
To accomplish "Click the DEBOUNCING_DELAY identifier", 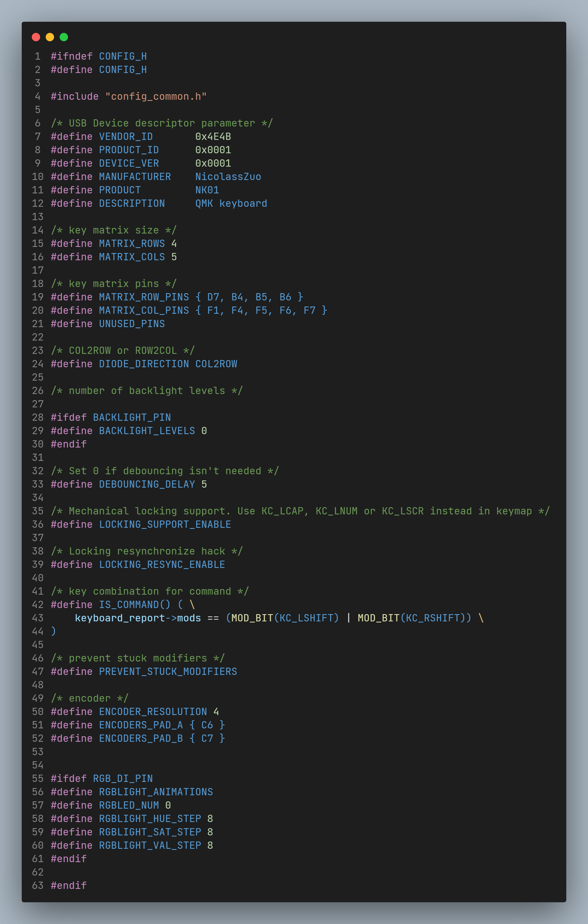I will click(x=147, y=484).
